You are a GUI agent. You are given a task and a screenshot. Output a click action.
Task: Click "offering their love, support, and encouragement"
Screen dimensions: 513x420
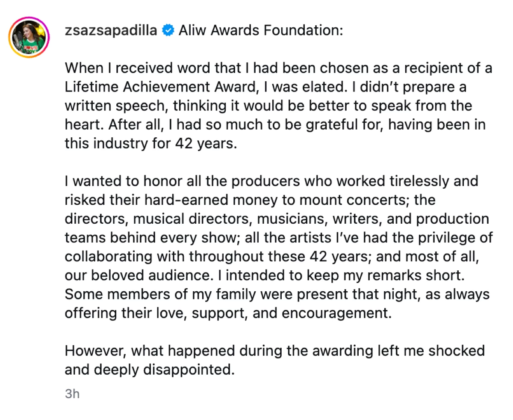pyautogui.click(x=228, y=313)
